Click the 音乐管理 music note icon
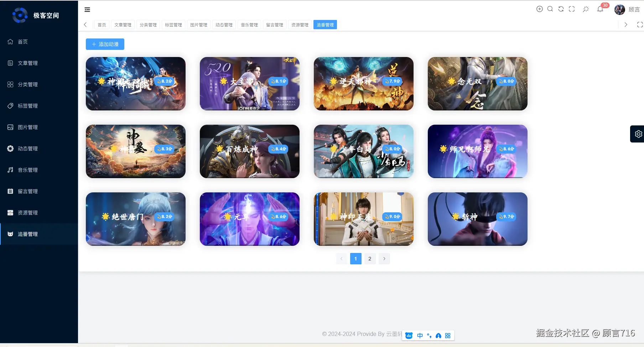 pos(10,170)
